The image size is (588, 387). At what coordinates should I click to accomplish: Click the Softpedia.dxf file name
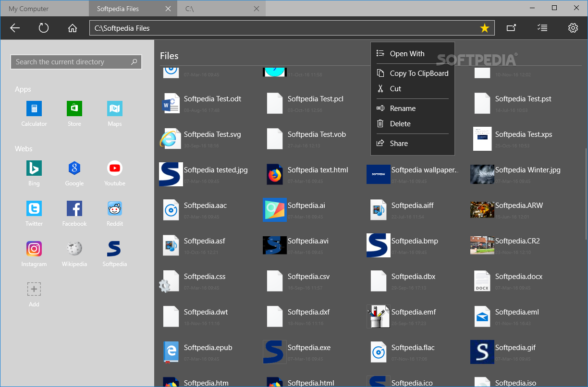pyautogui.click(x=309, y=312)
